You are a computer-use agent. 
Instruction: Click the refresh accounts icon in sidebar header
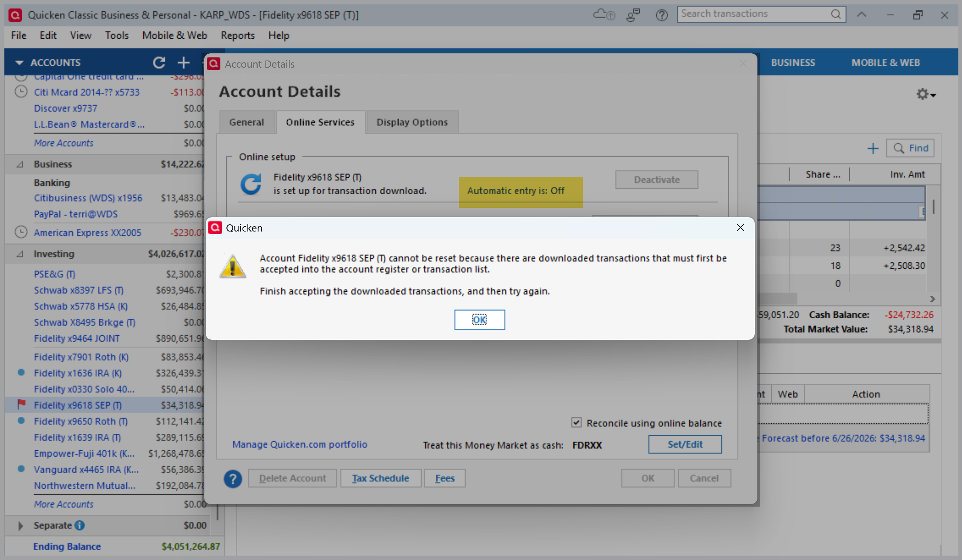coord(159,62)
